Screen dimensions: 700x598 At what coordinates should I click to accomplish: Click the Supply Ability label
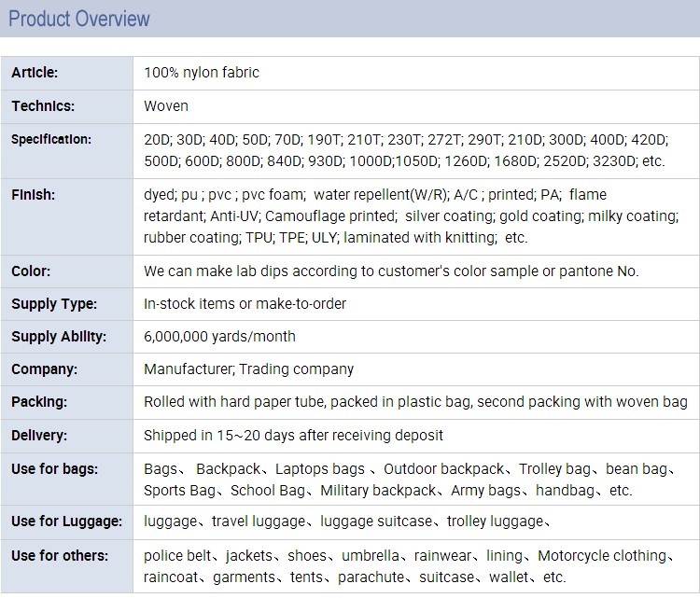(59, 337)
